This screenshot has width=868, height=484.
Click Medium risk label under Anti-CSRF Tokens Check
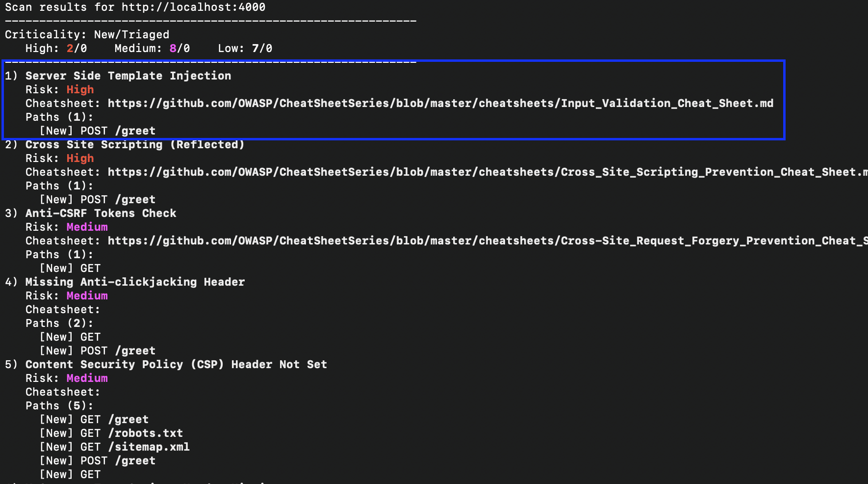87,227
